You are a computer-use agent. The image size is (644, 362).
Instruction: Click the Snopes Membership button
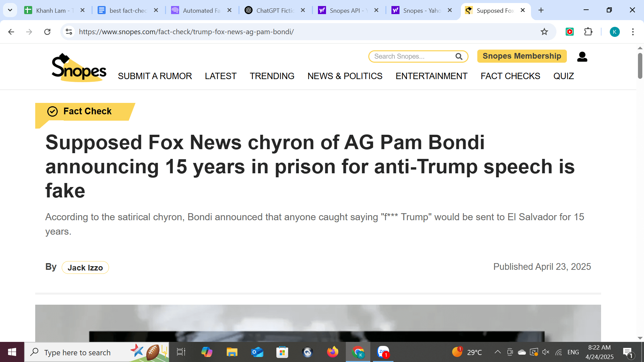coord(522,56)
